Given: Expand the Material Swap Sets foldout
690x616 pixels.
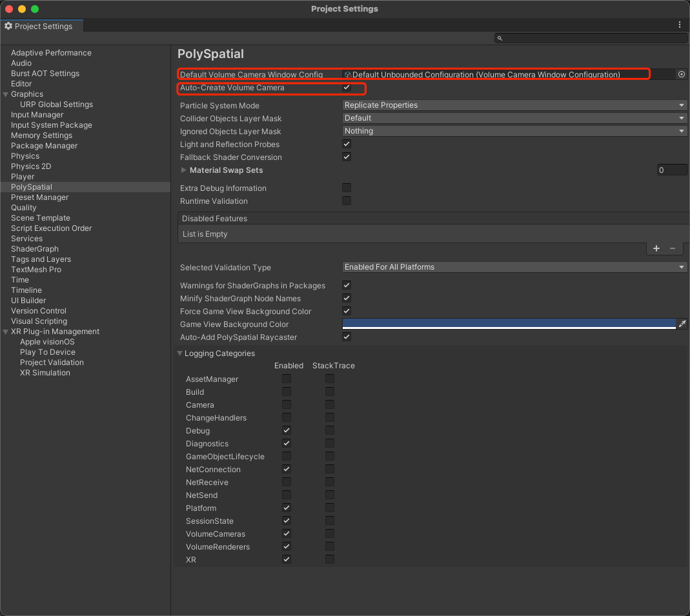Looking at the screenshot, I should 184,170.
